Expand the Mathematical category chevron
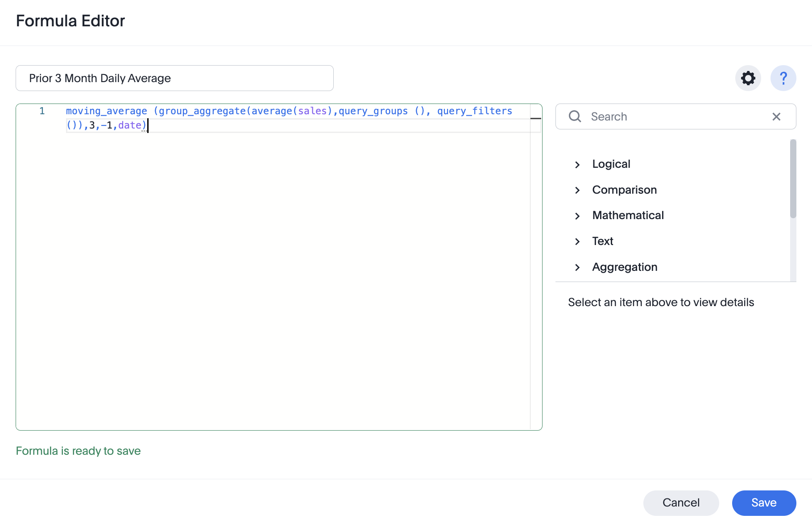 [577, 216]
